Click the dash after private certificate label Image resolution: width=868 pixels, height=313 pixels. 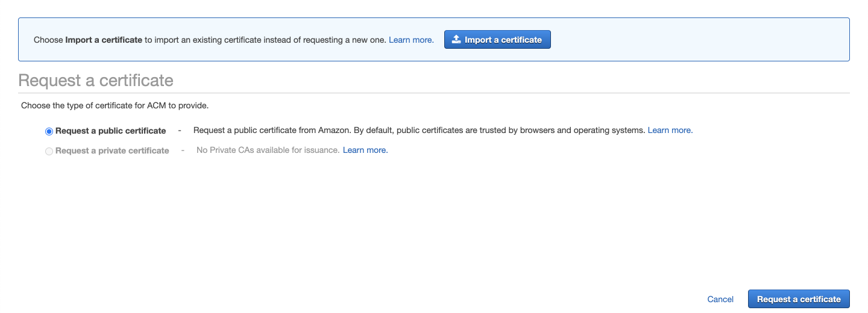(x=183, y=150)
